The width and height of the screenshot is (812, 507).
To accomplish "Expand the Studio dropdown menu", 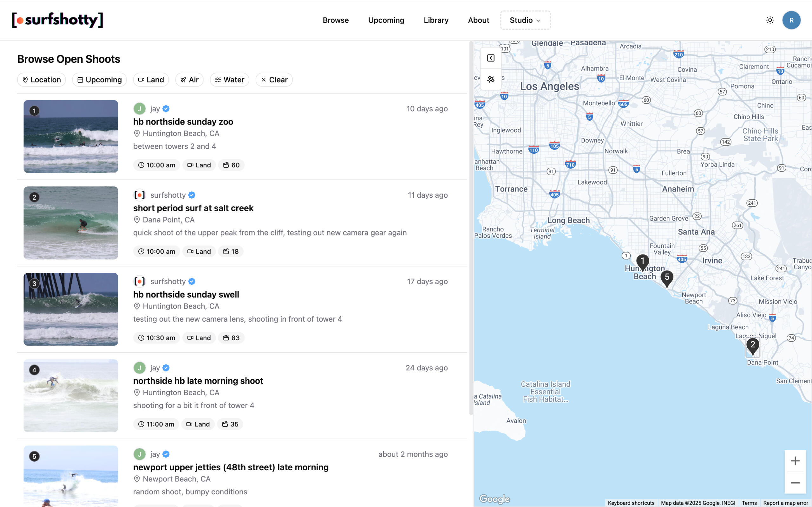I will click(x=525, y=20).
